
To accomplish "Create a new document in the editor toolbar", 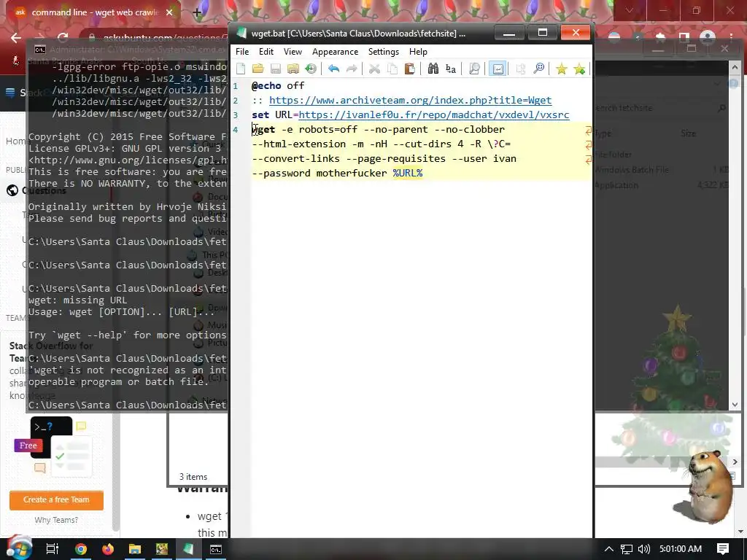I will [x=241, y=69].
